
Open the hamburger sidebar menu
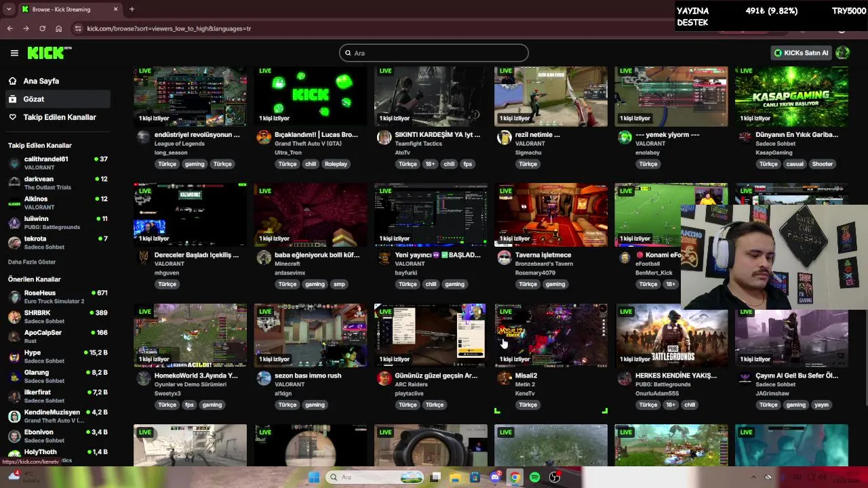tap(14, 53)
